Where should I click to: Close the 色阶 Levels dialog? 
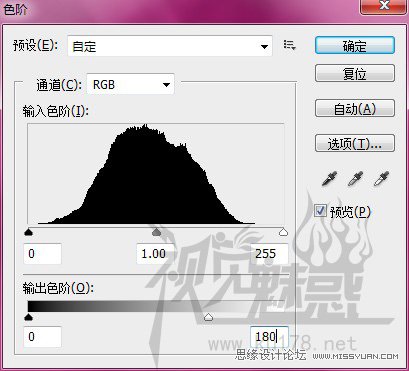384,6
